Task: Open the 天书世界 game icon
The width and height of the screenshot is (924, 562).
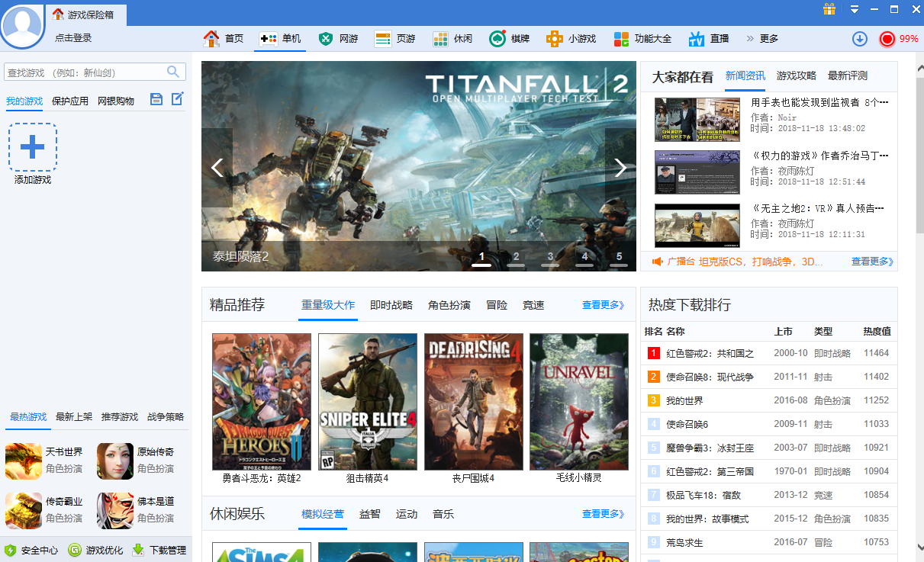Action: [24, 461]
